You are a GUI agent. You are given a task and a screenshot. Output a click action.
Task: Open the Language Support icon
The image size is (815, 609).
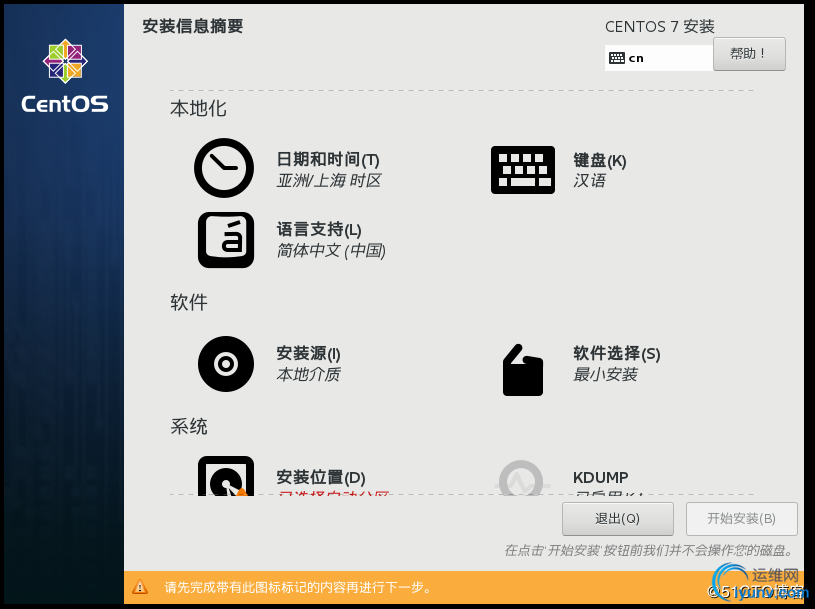226,240
